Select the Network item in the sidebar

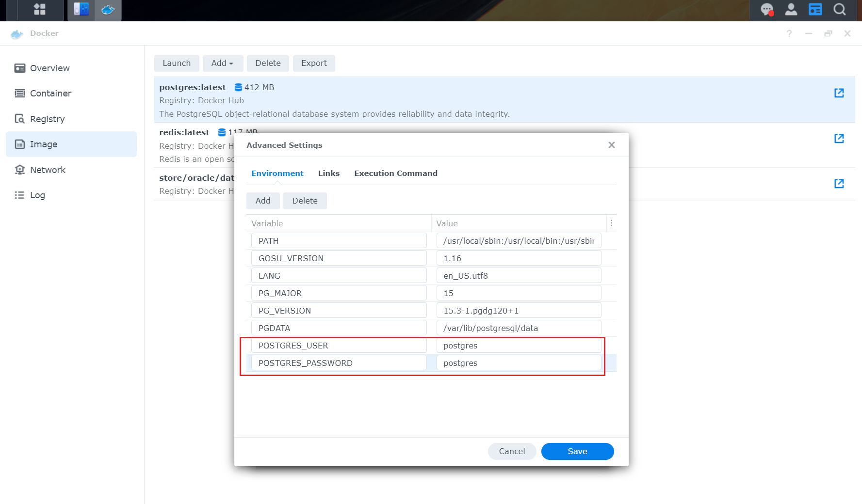tap(47, 170)
